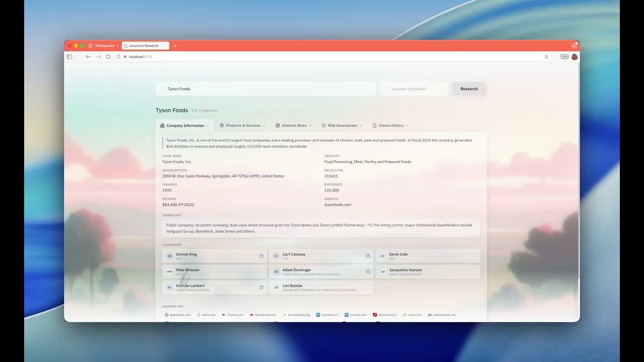Open Adam Deckinger's LinkedIn icon

[x=368, y=271]
